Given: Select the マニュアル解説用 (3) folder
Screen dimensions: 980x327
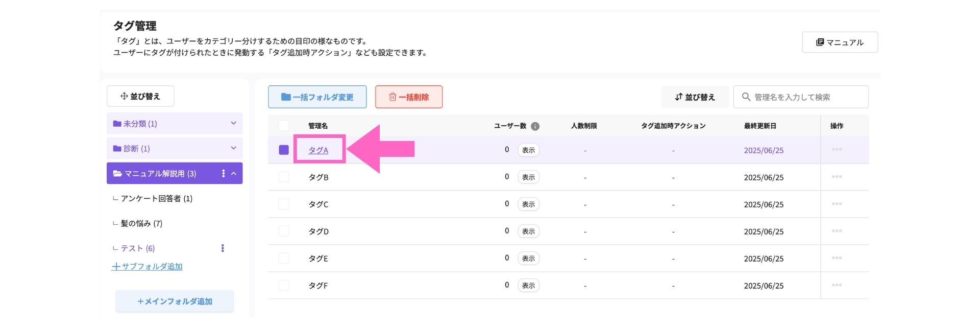Looking at the screenshot, I should pos(175,174).
